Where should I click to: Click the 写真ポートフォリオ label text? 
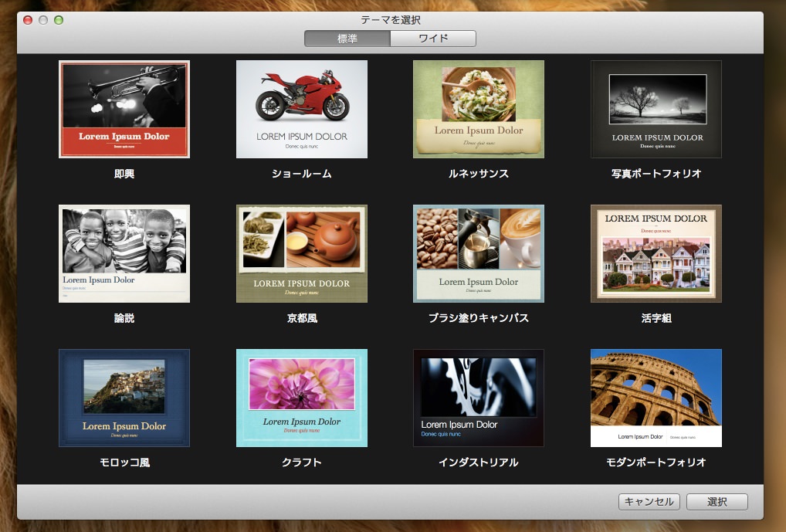[x=656, y=174]
